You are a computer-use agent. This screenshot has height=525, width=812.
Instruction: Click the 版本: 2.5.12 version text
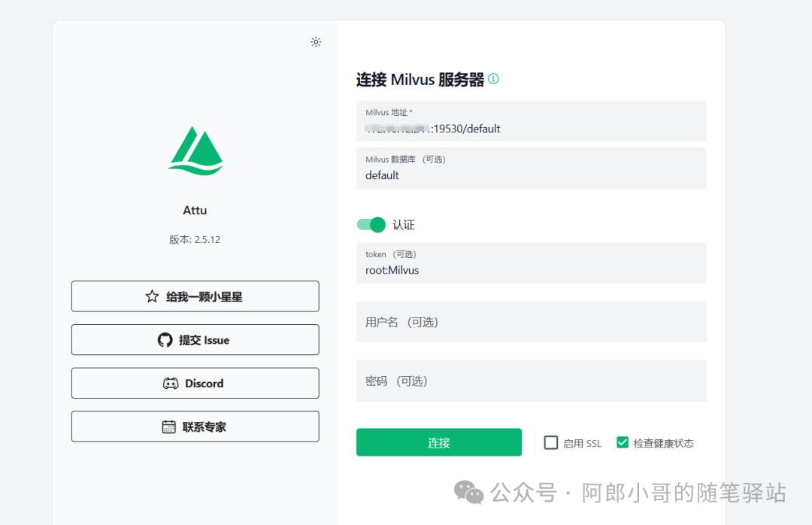195,239
